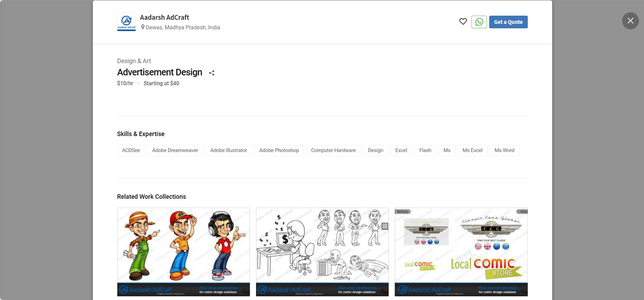The height and width of the screenshot is (300, 644).
Task: Click the Aadarsh AdCraft logo image
Action: (x=126, y=22)
